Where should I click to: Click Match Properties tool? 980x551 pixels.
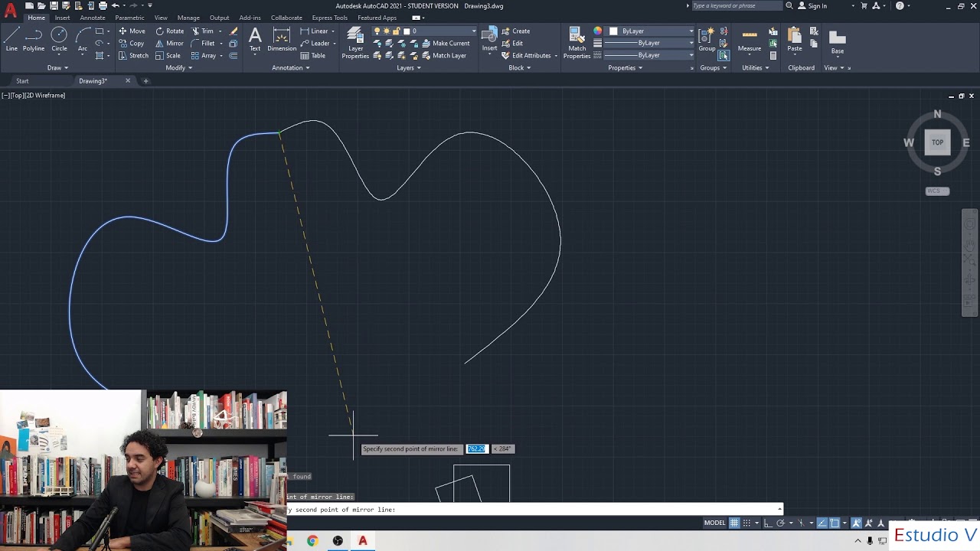577,43
